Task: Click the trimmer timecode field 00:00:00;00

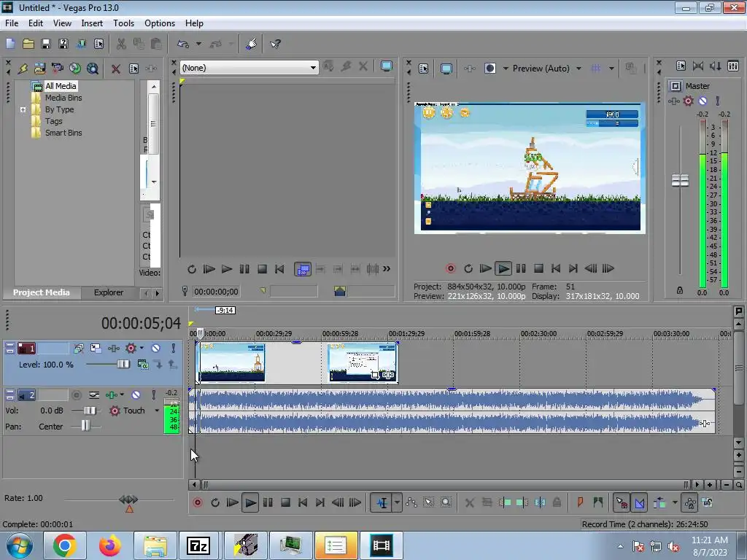Action: pos(216,292)
